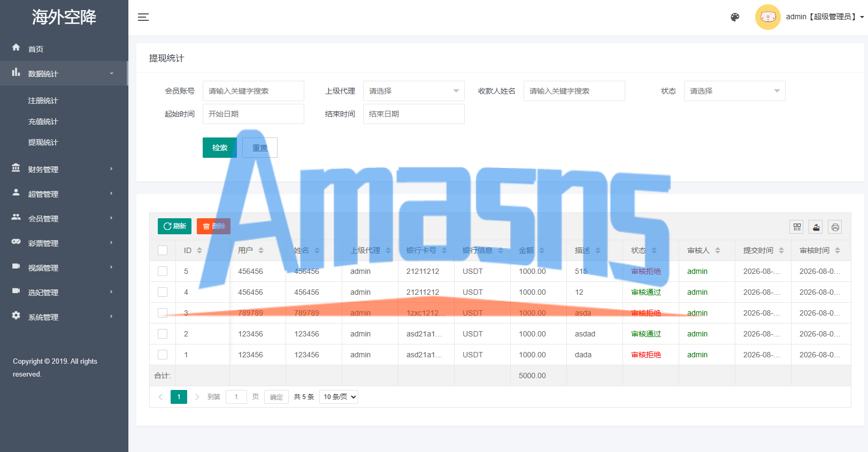
Task: Expand the 财务管理 menu chevron
Action: pos(111,169)
